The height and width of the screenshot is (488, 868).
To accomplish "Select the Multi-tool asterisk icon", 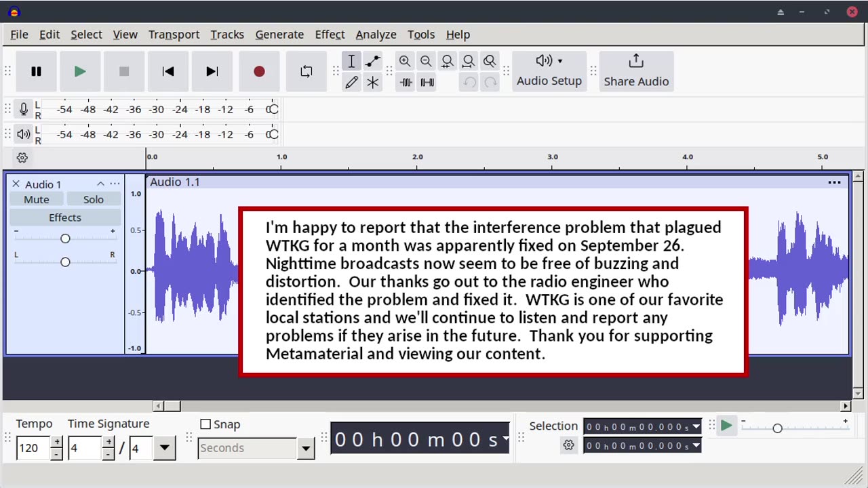I will 372,83.
